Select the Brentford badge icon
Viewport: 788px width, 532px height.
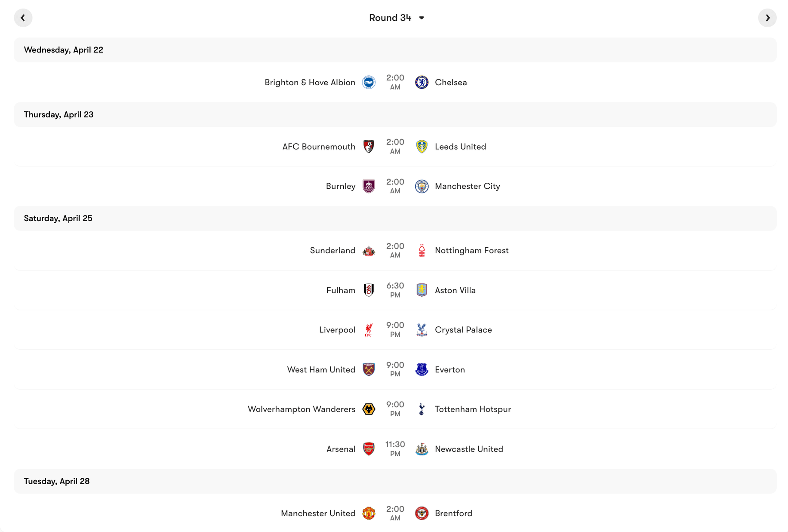coord(422,513)
